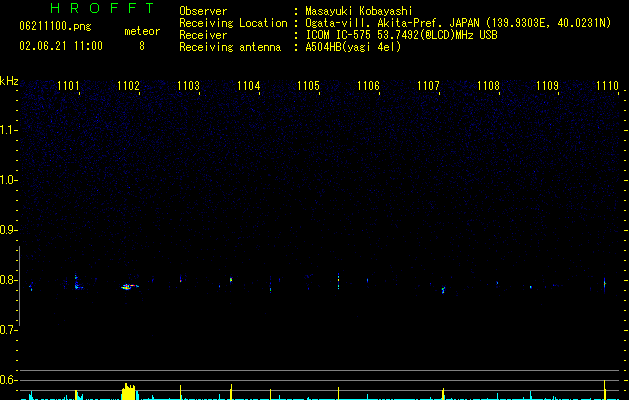Click the Receiver field label
Image resolution: width=629 pixels, height=400 pixels.
tap(203, 35)
